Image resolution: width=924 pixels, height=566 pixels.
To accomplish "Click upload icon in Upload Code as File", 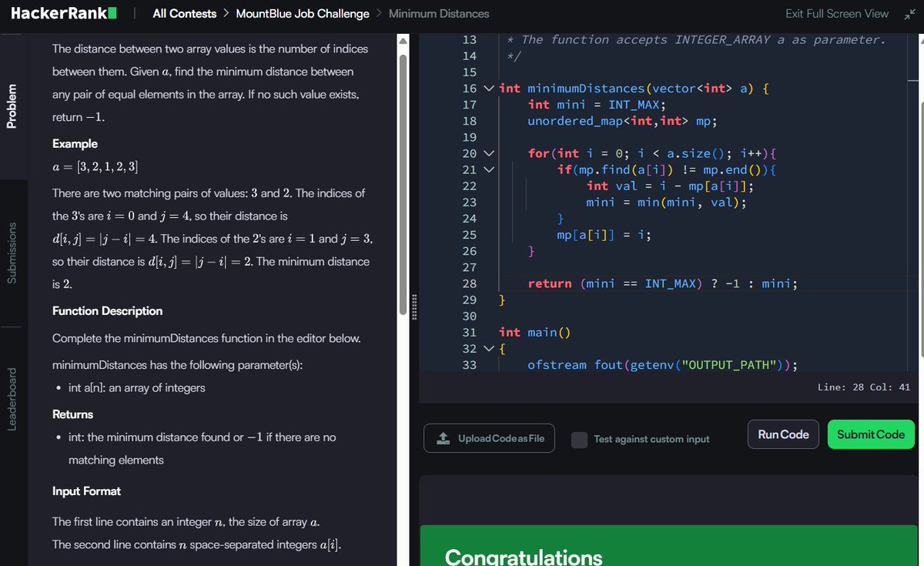I will pos(444,438).
